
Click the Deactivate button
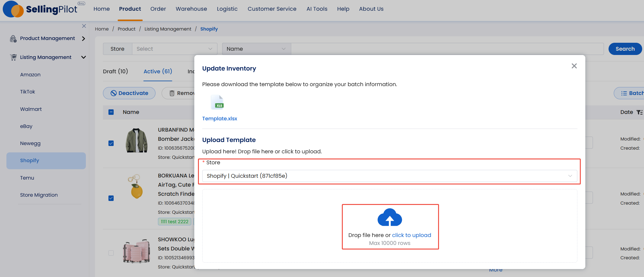point(129,93)
